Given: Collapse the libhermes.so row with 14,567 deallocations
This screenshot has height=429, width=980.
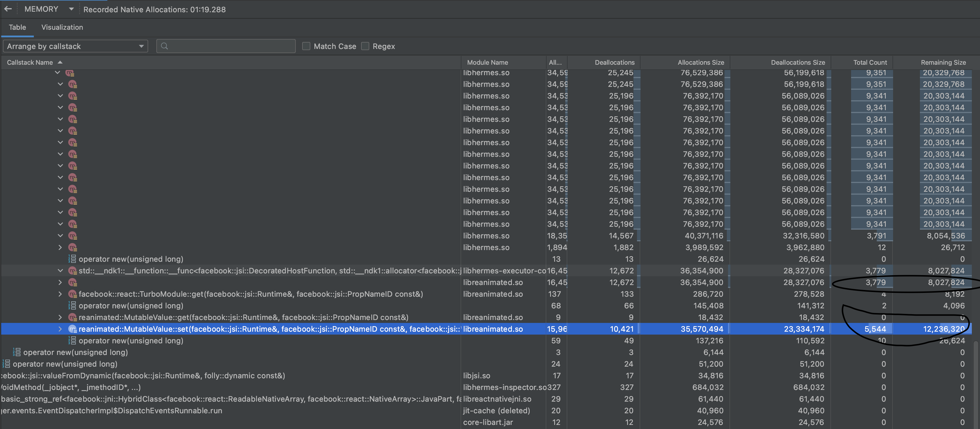Looking at the screenshot, I should pos(60,236).
